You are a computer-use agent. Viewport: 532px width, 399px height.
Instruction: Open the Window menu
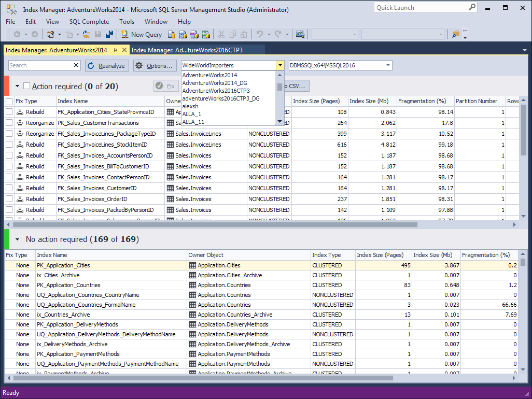pyautogui.click(x=156, y=22)
